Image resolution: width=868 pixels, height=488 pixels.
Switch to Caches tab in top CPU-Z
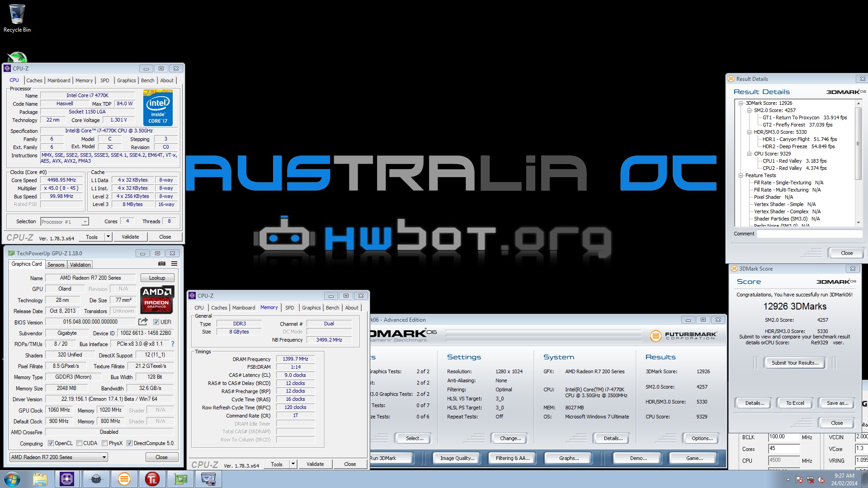click(34, 80)
